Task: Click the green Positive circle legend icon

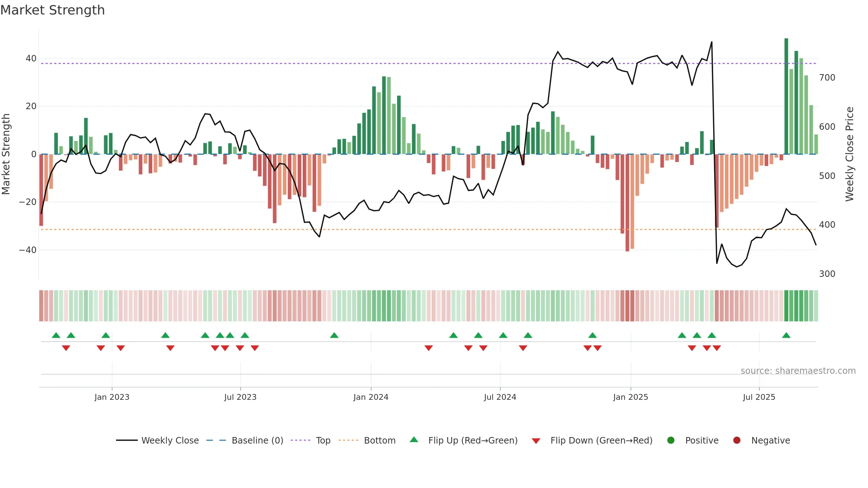Action: (671, 440)
